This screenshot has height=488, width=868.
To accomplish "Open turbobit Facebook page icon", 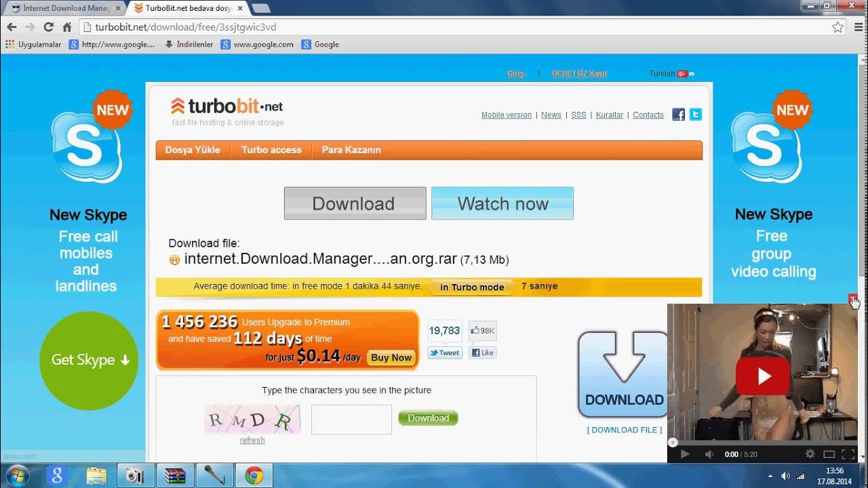I will tap(678, 115).
